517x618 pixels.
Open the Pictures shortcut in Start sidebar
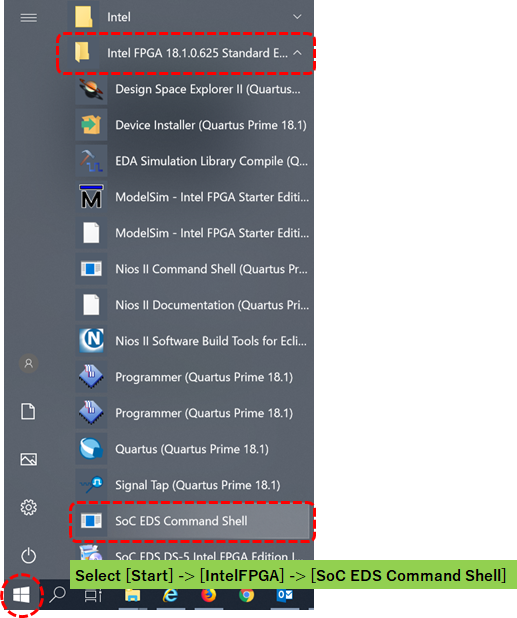coord(28,459)
